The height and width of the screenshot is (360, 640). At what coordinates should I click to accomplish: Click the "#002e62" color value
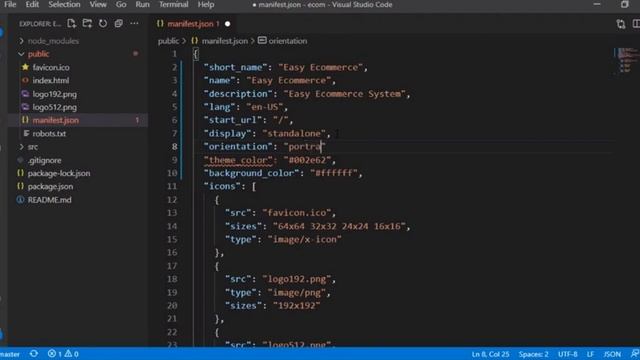tap(307, 160)
